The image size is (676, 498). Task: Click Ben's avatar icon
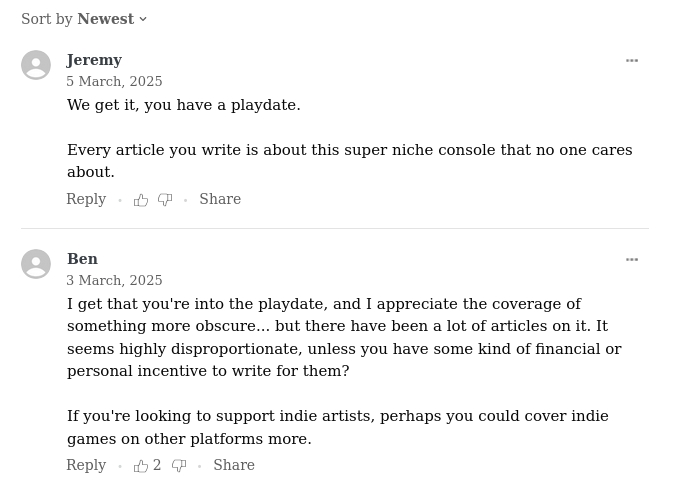click(36, 264)
